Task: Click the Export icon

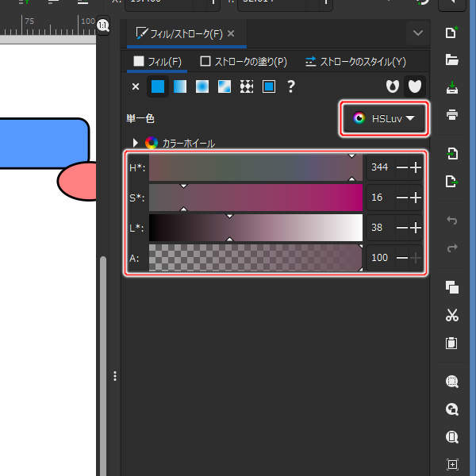Action: coord(451,181)
